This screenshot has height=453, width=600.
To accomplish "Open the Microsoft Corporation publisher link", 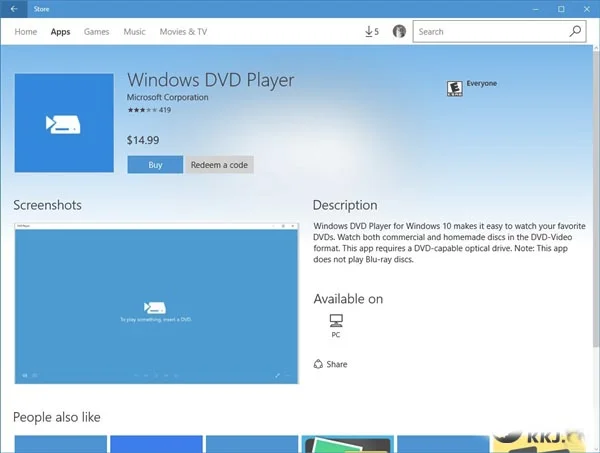I will [168, 98].
